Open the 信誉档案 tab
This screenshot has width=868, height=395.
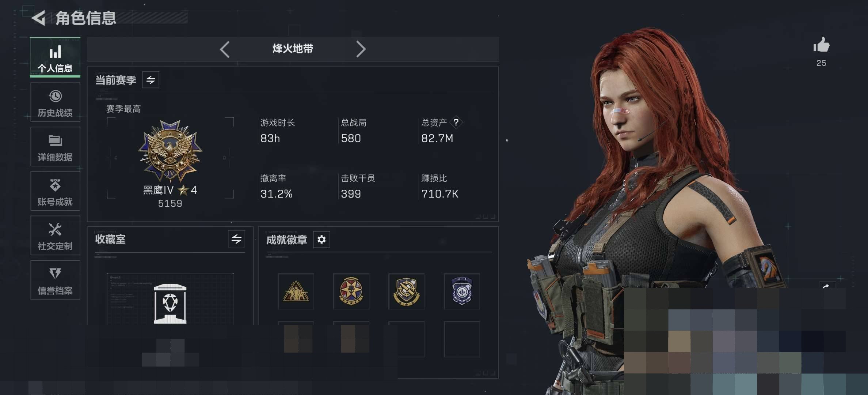pyautogui.click(x=55, y=280)
